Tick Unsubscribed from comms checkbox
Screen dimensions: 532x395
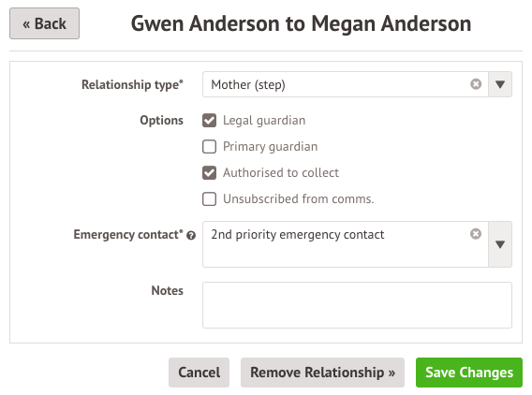coord(210,198)
